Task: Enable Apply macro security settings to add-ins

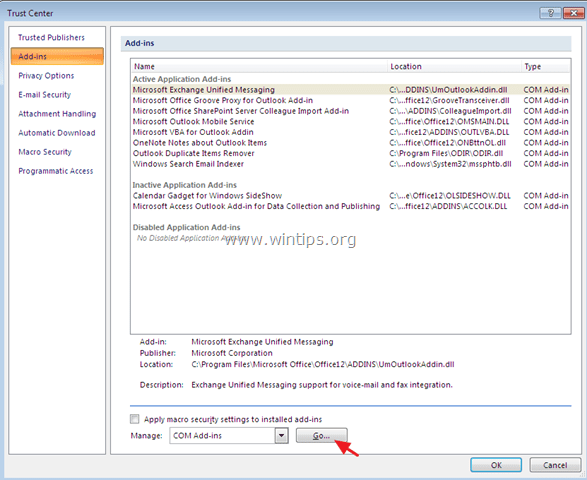Action: tap(134, 419)
